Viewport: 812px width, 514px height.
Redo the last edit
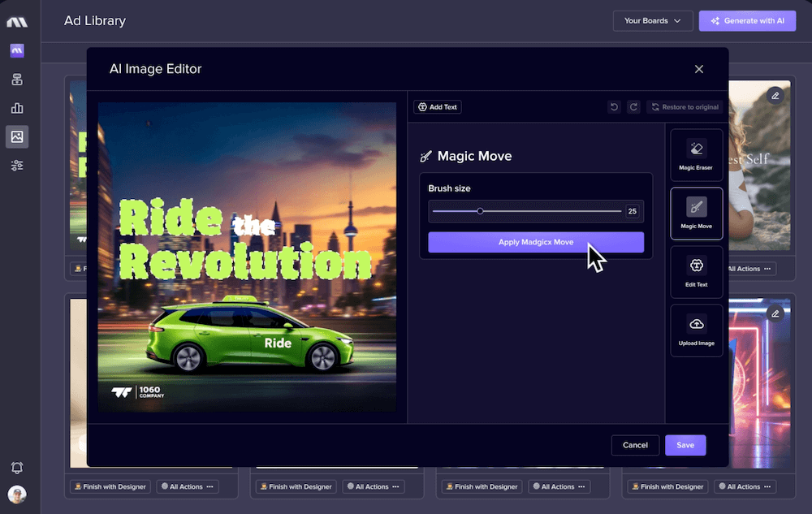pos(633,107)
